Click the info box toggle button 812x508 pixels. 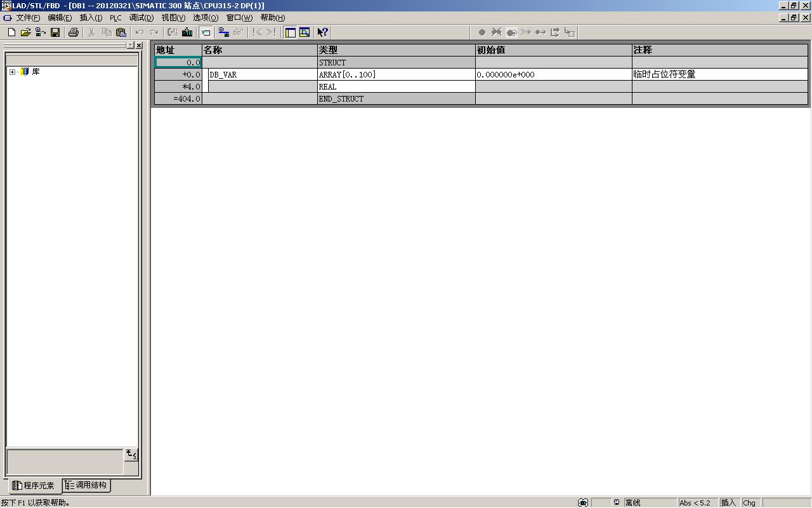coord(131,455)
